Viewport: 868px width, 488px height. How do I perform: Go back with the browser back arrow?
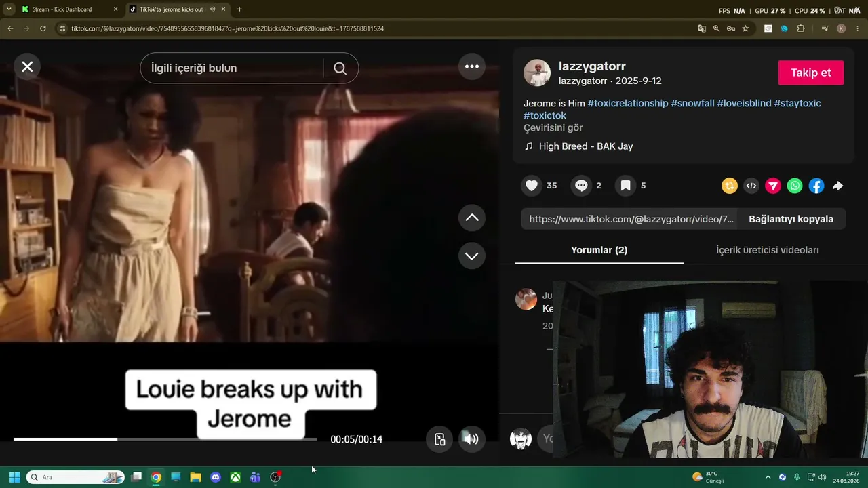click(x=10, y=28)
